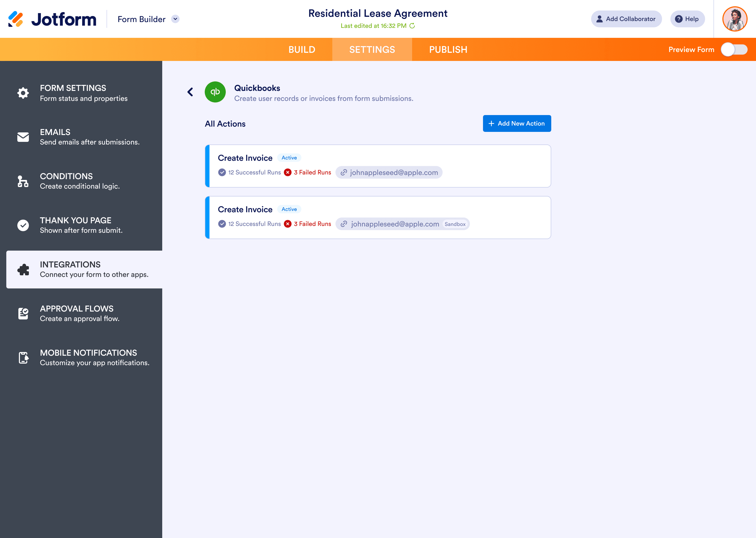
Task: Click the Quickbooks heading text
Action: click(x=257, y=88)
